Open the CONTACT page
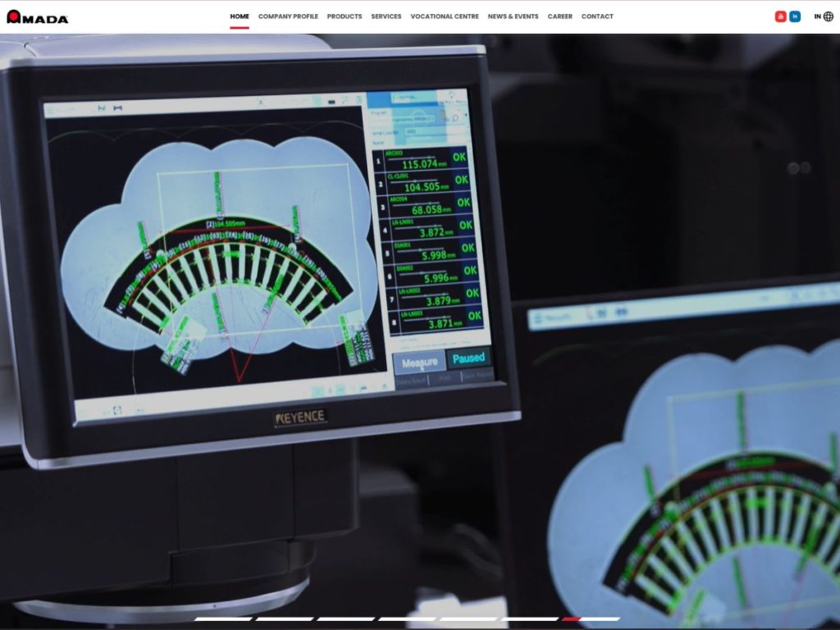The image size is (840, 630). point(597,16)
